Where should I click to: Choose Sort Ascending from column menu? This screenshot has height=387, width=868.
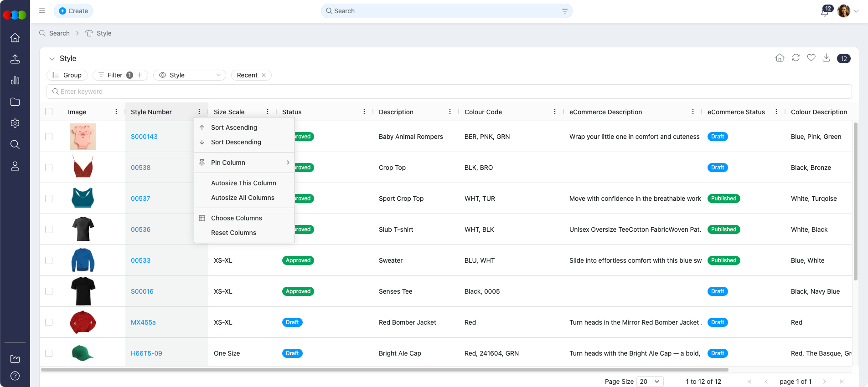(234, 127)
